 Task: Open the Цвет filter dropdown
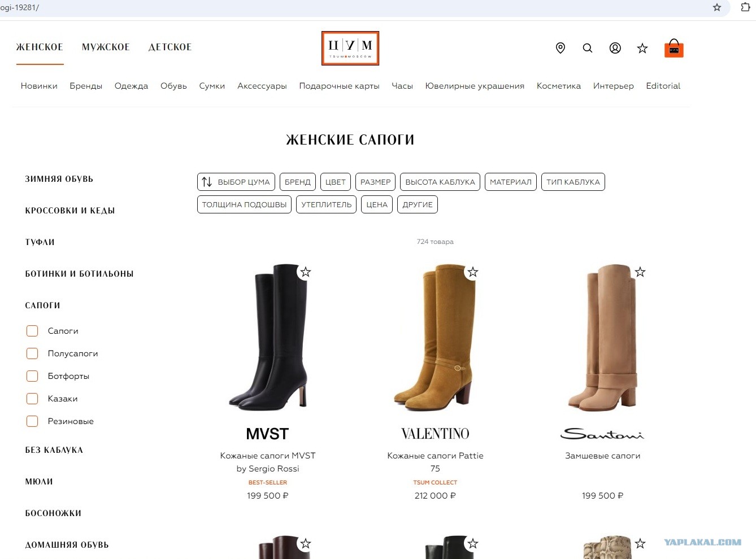point(336,182)
